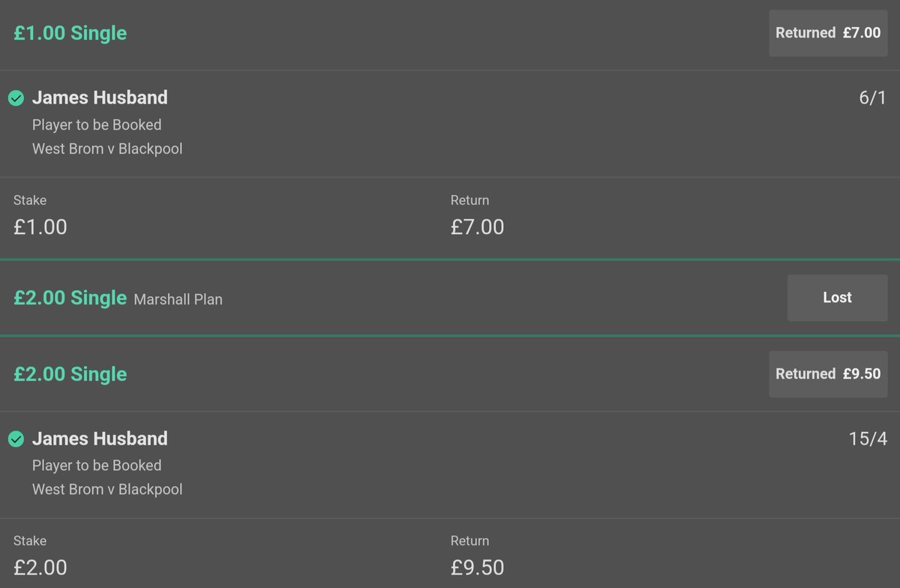Click the Lost status button
This screenshot has height=588, width=900.
837,298
